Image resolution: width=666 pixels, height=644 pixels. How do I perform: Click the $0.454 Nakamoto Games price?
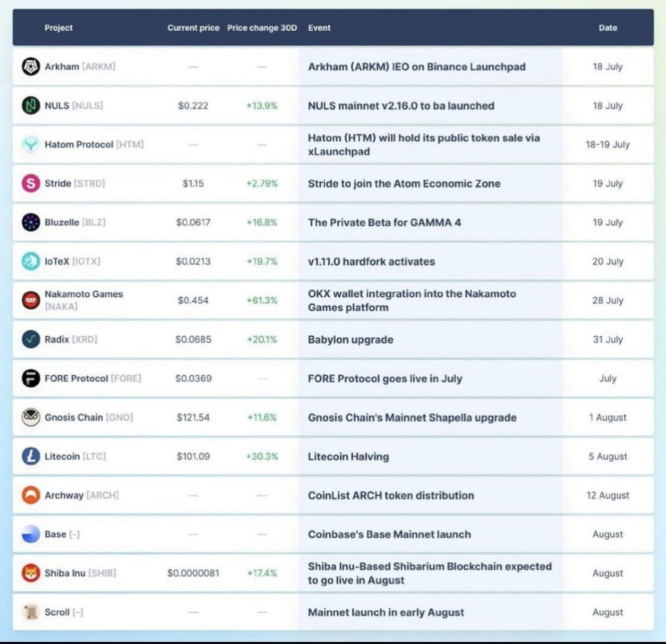pos(193,300)
